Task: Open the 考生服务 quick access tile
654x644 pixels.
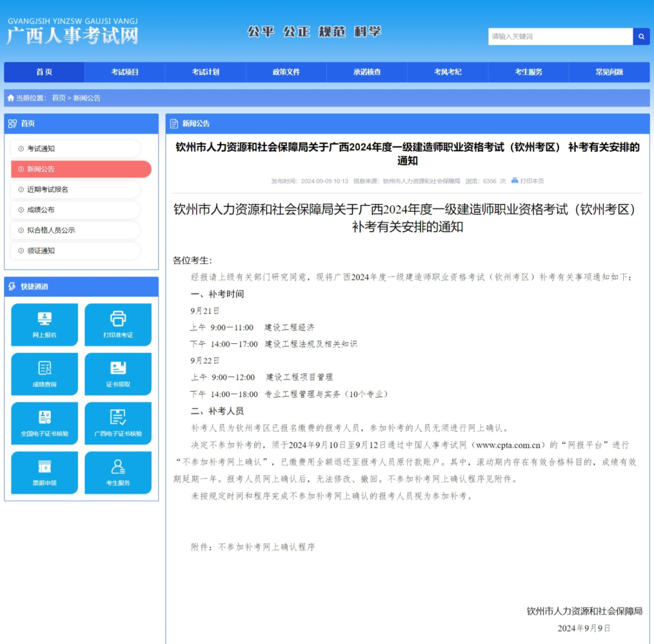Action: (118, 473)
